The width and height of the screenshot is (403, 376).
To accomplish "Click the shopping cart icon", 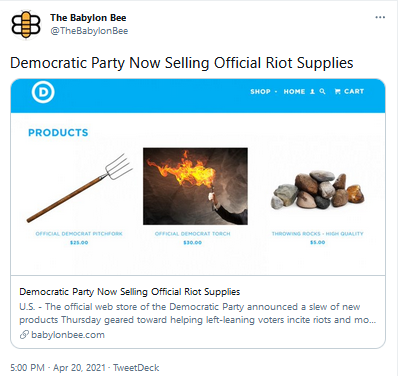I will point(338,91).
